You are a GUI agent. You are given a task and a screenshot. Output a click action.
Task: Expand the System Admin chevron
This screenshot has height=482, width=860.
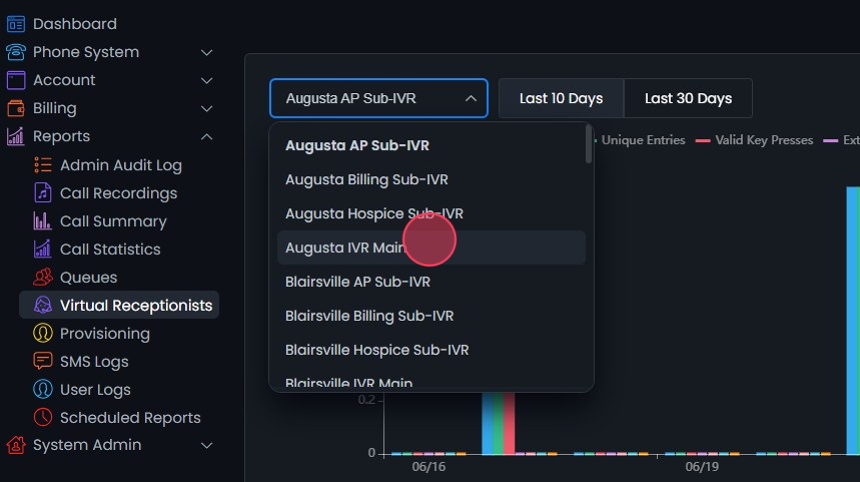207,445
